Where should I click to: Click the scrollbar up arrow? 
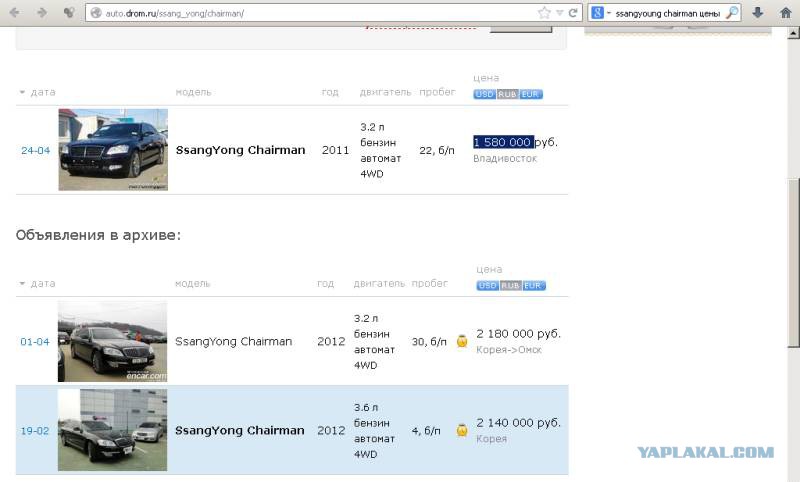click(793, 33)
